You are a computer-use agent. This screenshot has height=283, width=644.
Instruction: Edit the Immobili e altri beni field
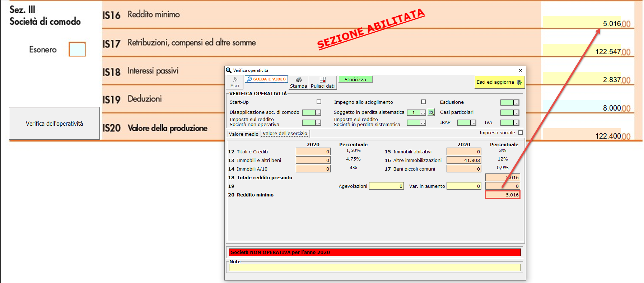313,160
